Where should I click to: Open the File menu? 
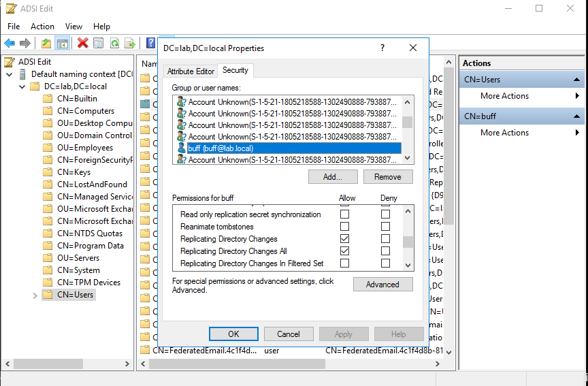tap(14, 27)
